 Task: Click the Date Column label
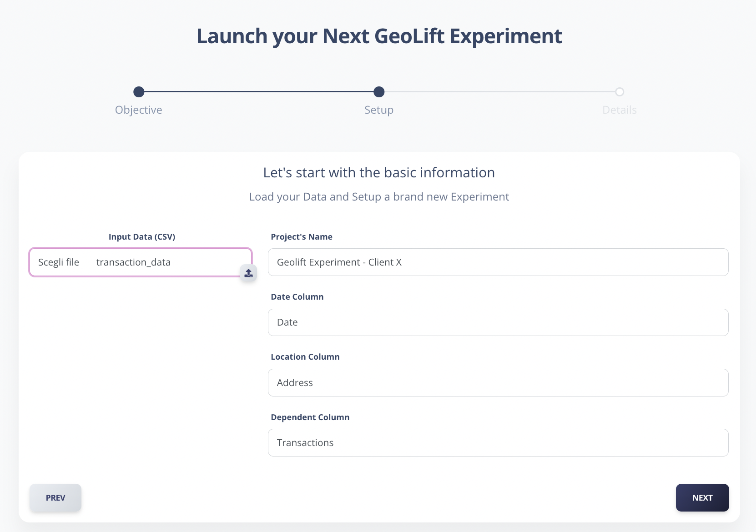pos(297,297)
